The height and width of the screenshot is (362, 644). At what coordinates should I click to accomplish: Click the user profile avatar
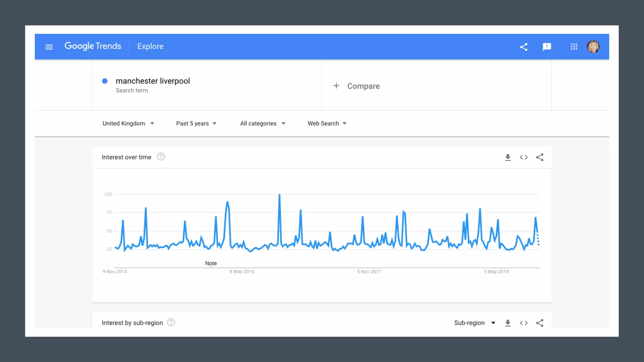[593, 47]
